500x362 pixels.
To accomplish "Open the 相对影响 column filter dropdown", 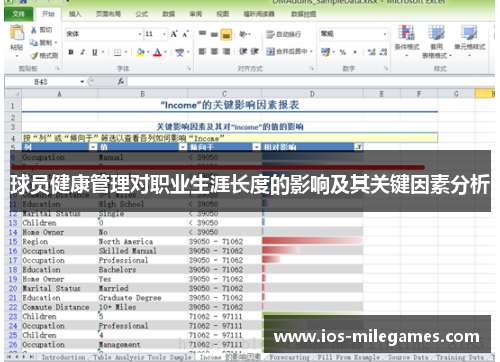I will (359, 147).
